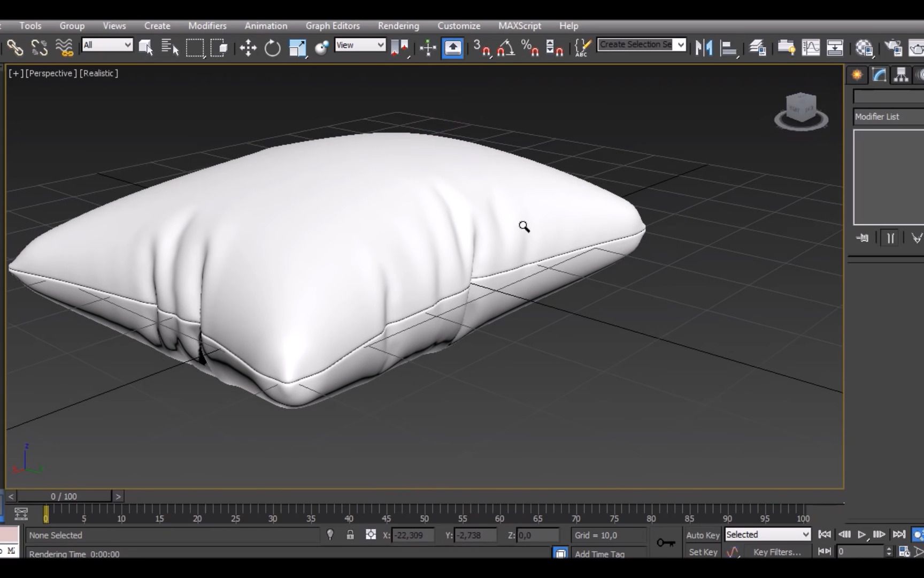Click the Select and Link chain icon

pyautogui.click(x=15, y=48)
